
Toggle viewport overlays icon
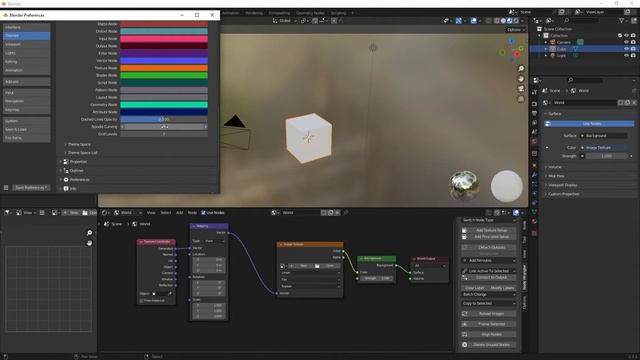pyautogui.click(x=473, y=21)
